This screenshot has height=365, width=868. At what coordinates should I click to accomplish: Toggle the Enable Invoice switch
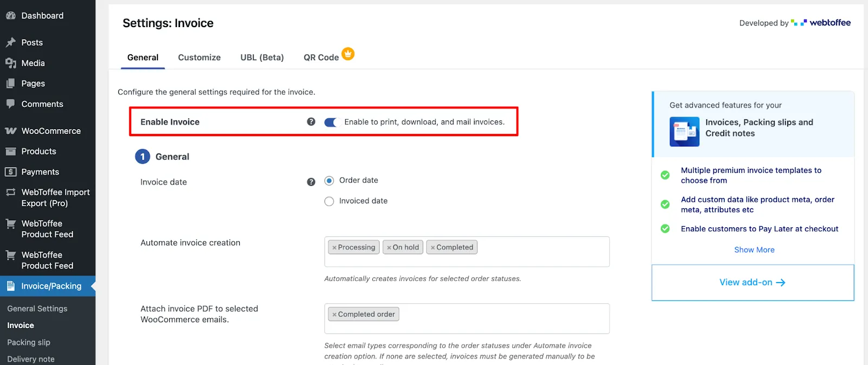tap(330, 122)
